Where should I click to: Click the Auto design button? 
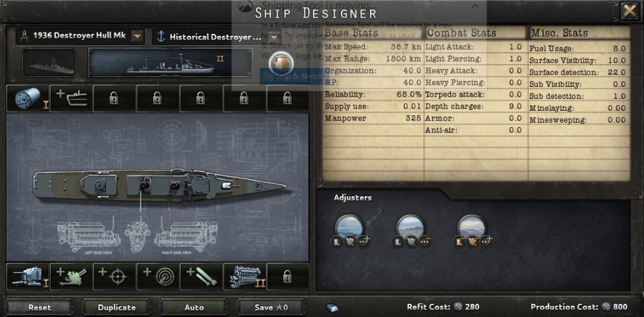194,307
